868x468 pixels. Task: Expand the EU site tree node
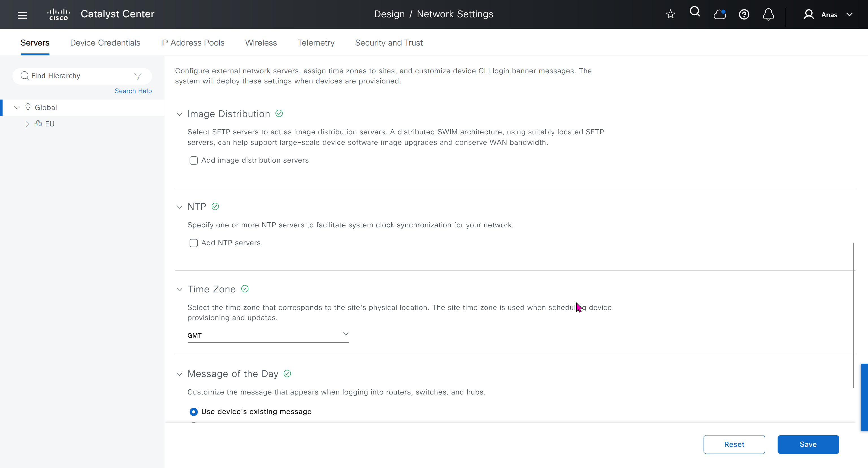27,124
